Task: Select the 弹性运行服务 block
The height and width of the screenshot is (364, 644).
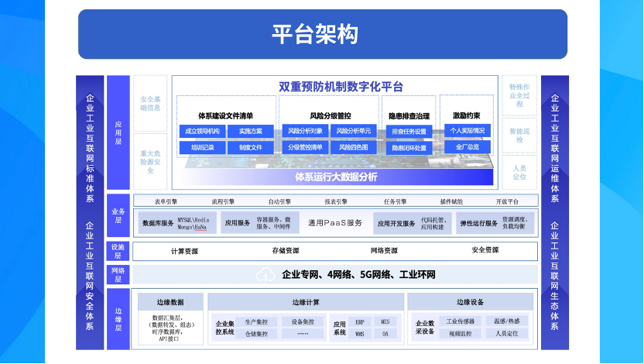Action: click(479, 223)
